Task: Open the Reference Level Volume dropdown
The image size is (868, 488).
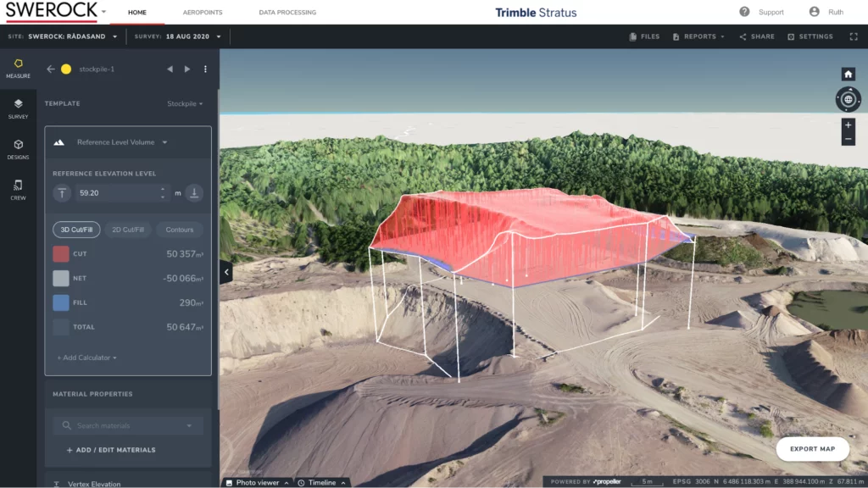Action: tap(122, 142)
